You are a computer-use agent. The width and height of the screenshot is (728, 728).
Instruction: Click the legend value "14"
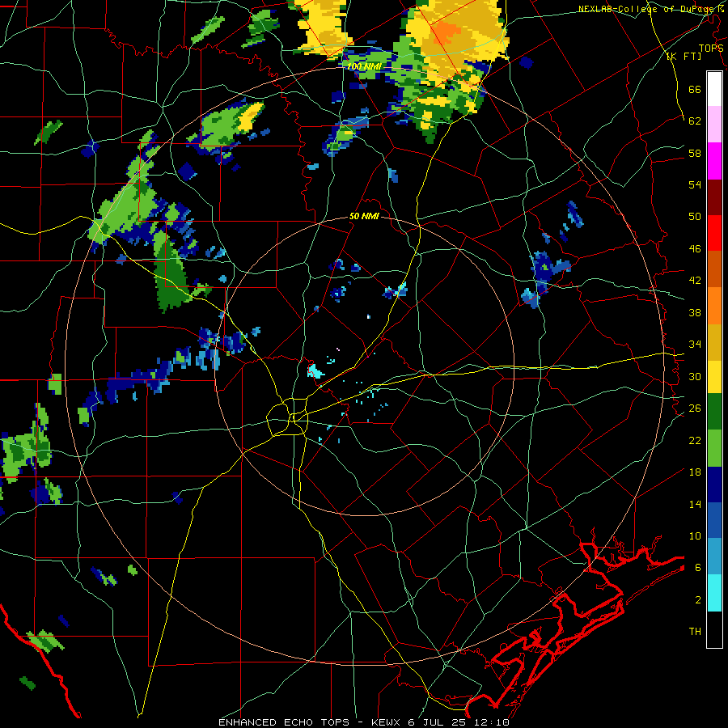(695, 504)
